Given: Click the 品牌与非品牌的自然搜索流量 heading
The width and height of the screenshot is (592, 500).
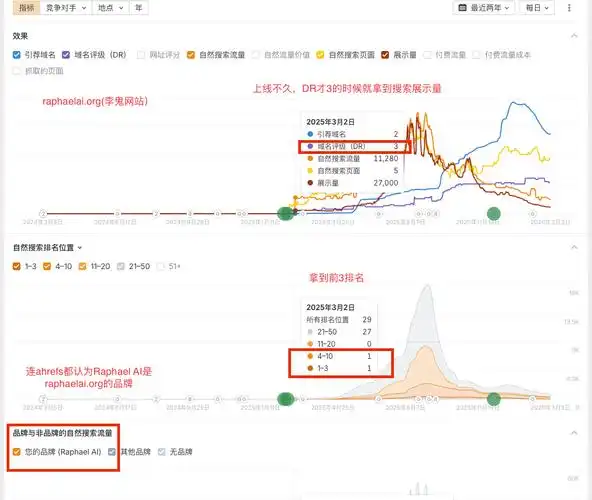Looking at the screenshot, I should (x=63, y=433).
